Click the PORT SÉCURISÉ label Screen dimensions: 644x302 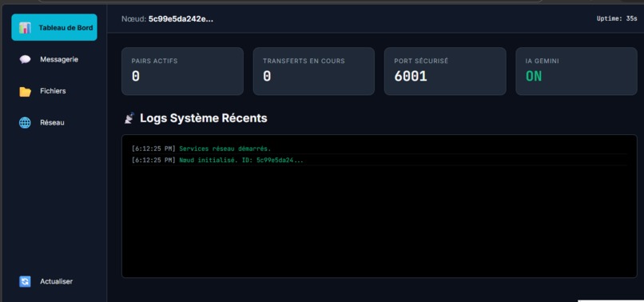pos(421,61)
